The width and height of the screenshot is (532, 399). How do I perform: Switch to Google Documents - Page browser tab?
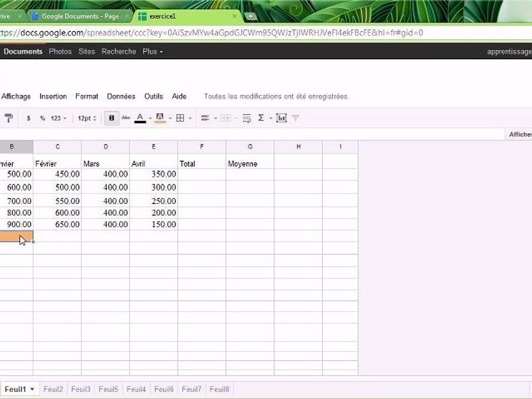coord(79,16)
